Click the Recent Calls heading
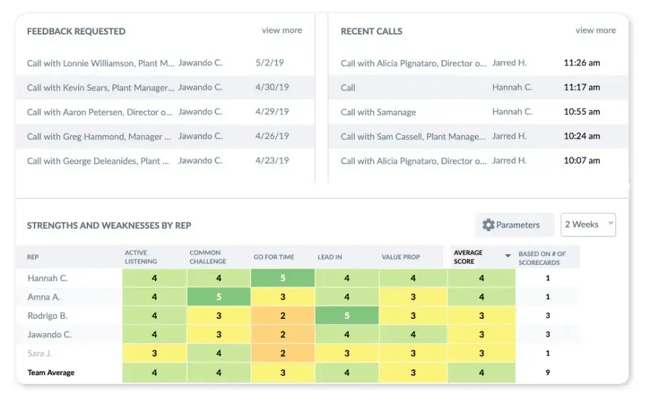The image size is (650, 394). (371, 31)
